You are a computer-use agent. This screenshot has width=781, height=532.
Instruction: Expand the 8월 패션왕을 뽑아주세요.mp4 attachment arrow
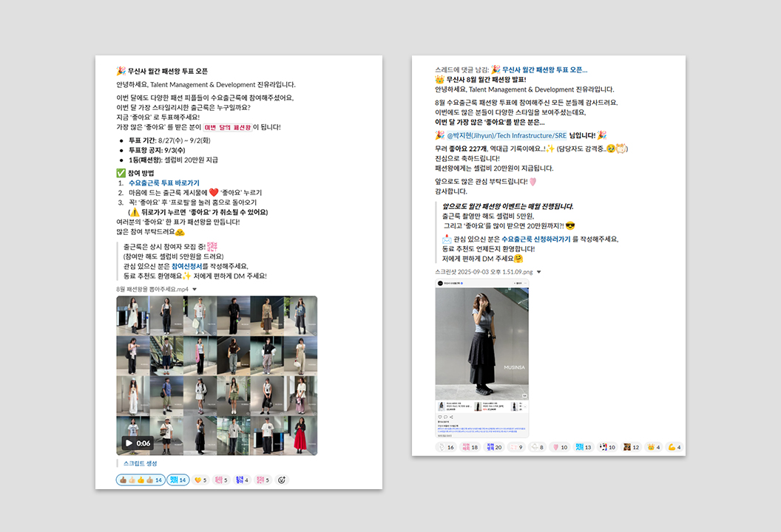[195, 289]
